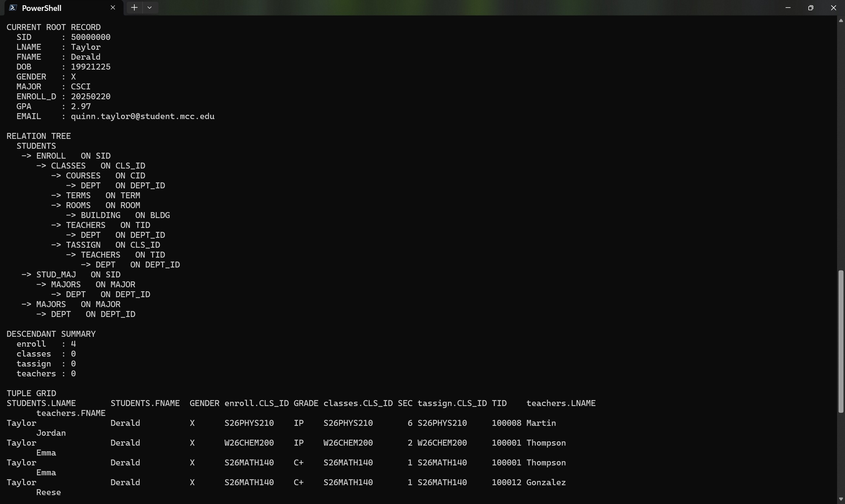
Task: Click the ENROLL_D value 20250220
Action: click(91, 96)
